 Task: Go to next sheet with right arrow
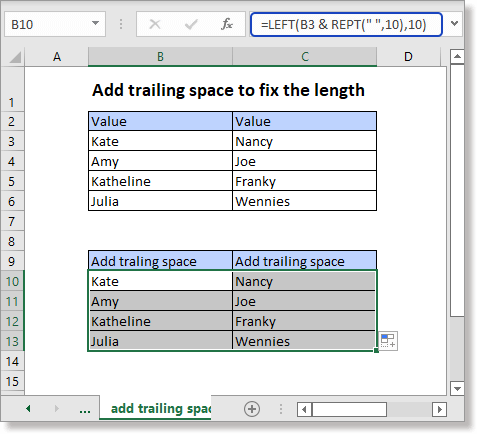(57, 408)
